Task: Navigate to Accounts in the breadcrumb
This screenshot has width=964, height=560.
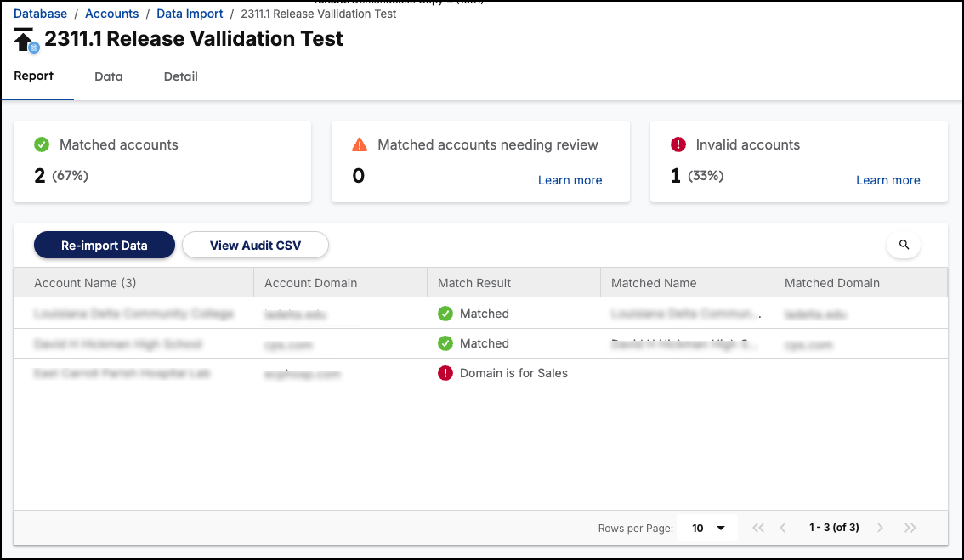Action: 112,14
